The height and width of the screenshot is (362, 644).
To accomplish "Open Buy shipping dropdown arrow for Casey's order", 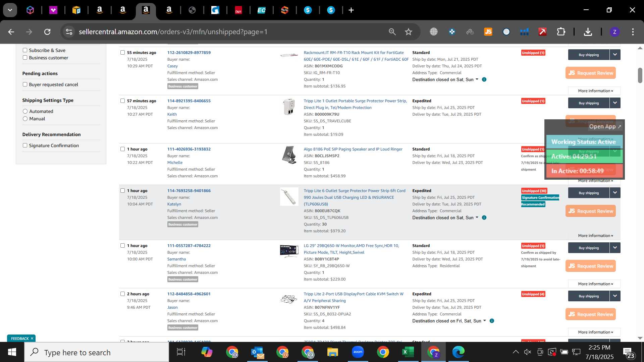I will [x=615, y=55].
